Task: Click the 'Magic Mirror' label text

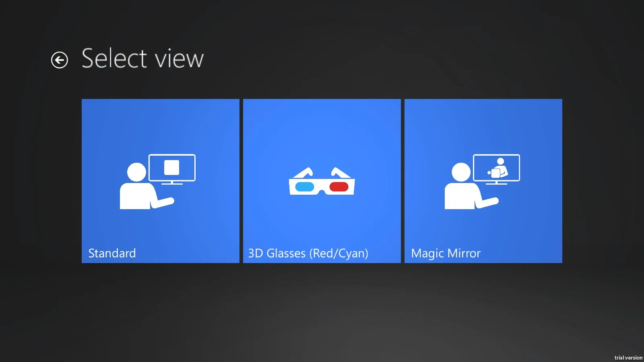Action: (x=446, y=253)
